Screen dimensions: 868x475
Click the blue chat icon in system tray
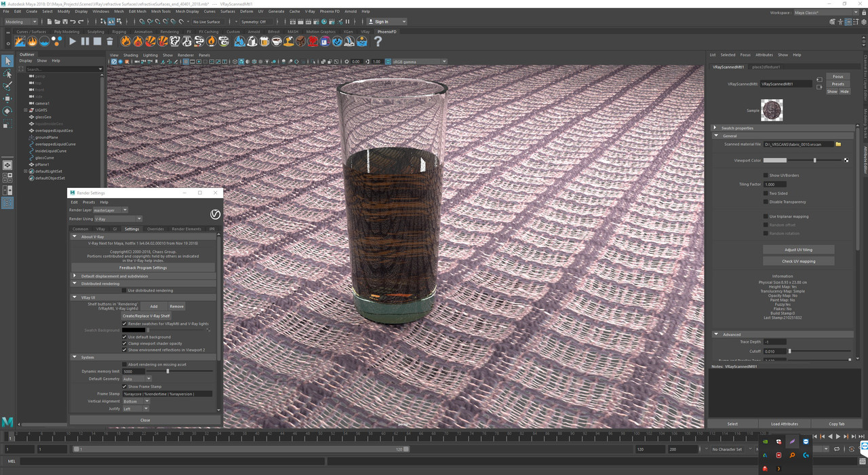point(806,442)
